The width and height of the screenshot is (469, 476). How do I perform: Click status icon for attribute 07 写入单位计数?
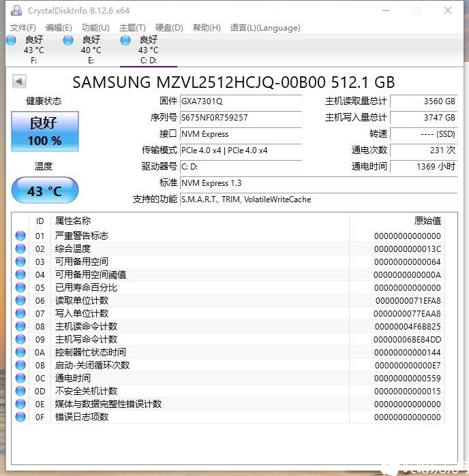tap(20, 313)
